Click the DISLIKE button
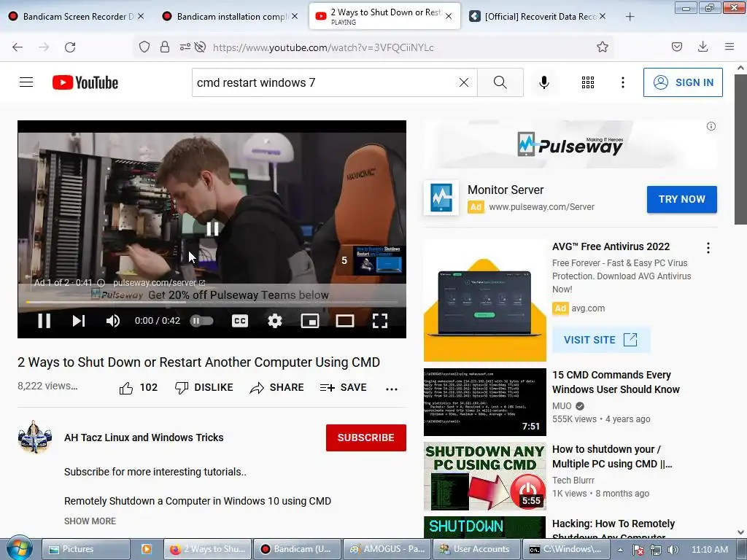The image size is (747, 560). [204, 388]
